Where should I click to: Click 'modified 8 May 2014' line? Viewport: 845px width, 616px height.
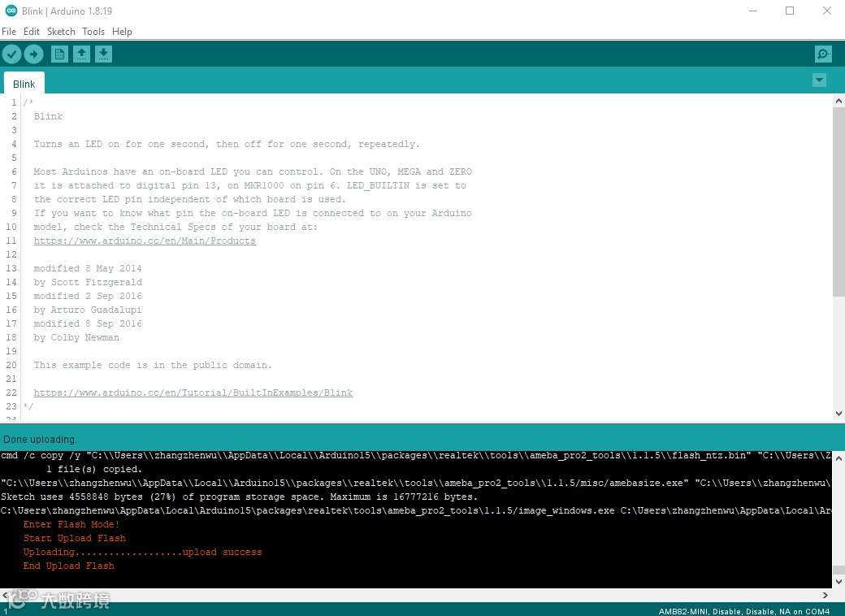[x=87, y=268]
